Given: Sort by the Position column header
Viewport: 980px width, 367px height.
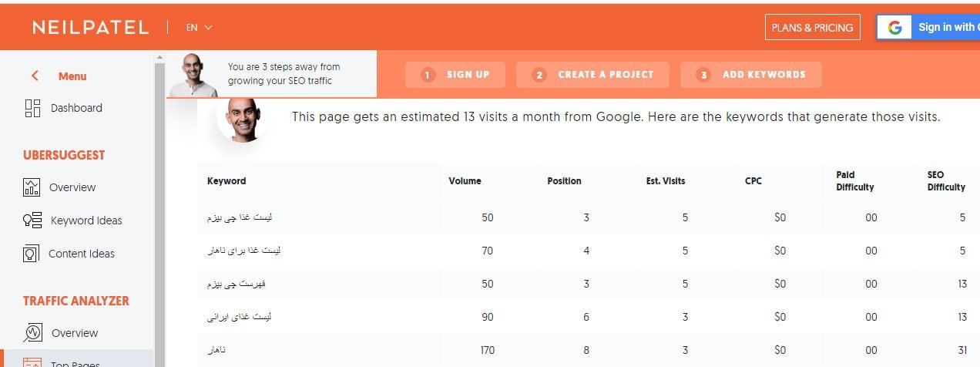Looking at the screenshot, I should click(x=564, y=181).
